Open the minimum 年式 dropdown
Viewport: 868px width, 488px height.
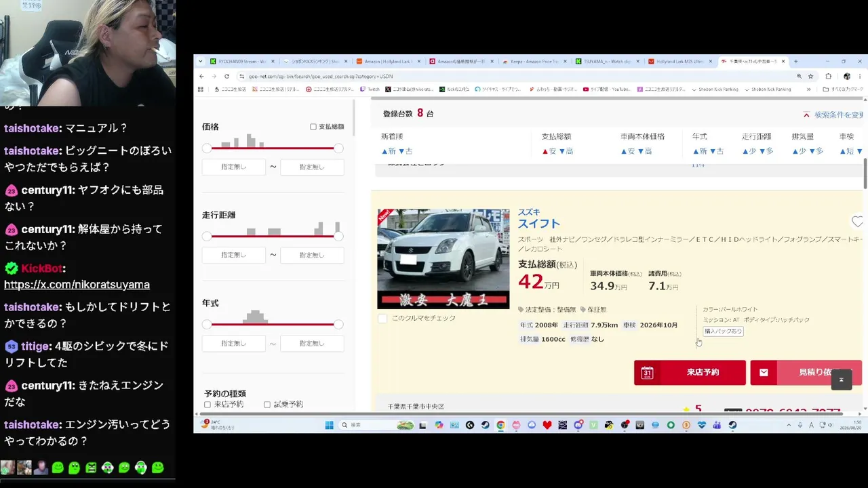pos(234,343)
